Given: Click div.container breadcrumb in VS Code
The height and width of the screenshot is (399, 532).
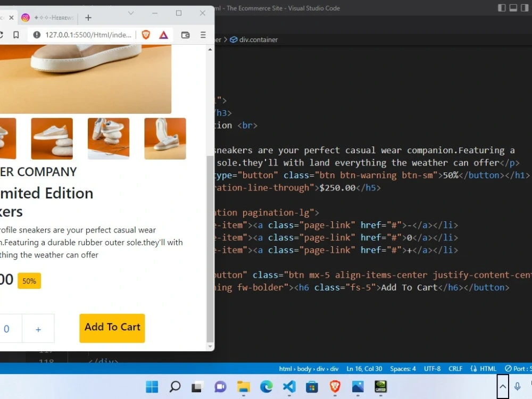Looking at the screenshot, I should point(254,40).
